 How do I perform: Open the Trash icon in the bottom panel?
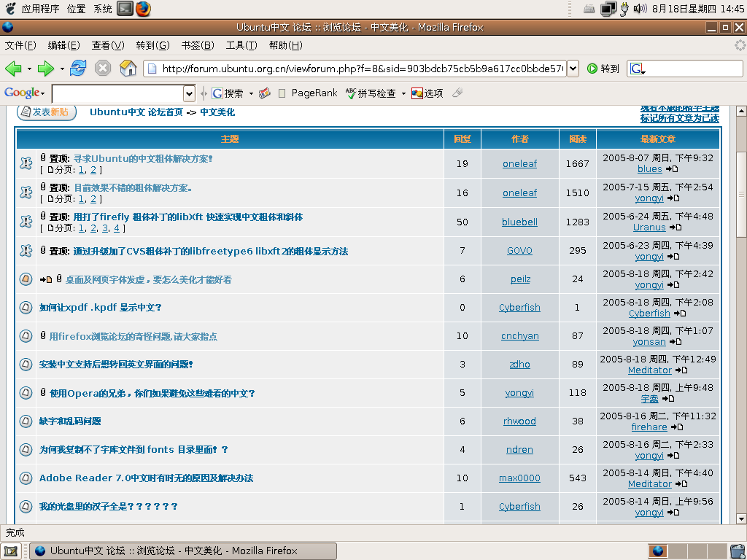pyautogui.click(x=739, y=551)
